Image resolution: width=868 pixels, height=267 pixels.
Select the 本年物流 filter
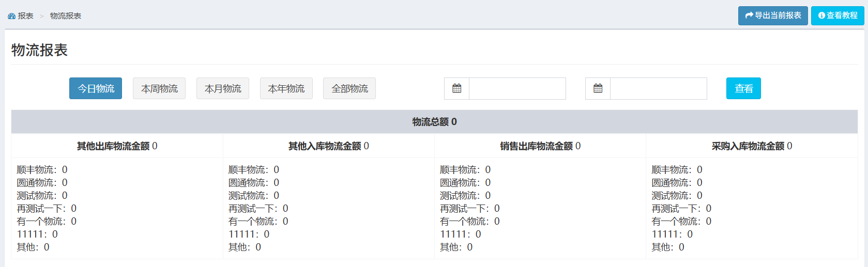286,88
